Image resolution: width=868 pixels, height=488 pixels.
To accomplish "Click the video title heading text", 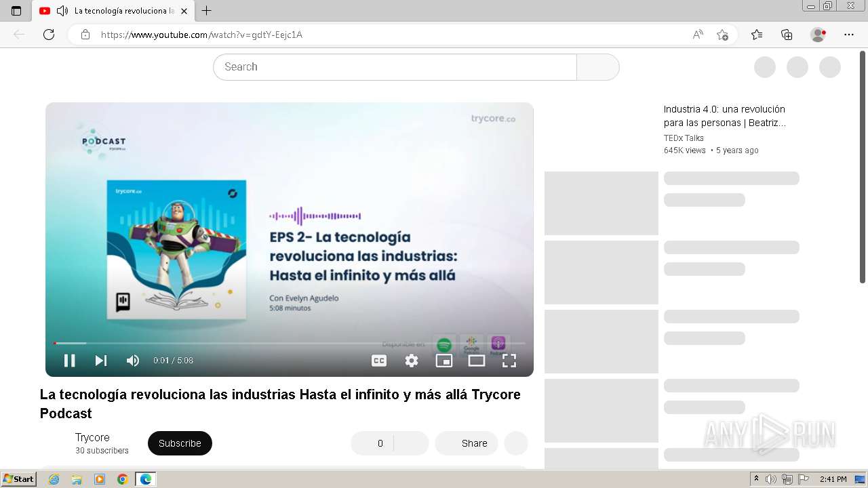I will pos(280,404).
